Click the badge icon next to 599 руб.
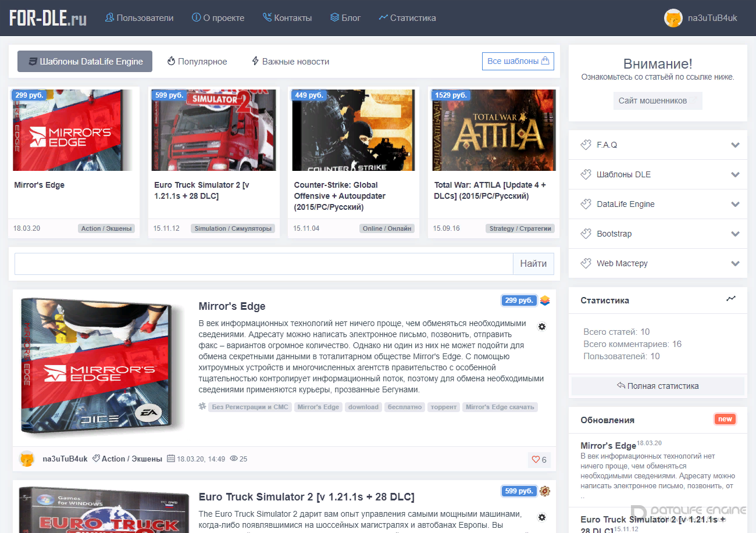This screenshot has height=533, width=756. (545, 491)
